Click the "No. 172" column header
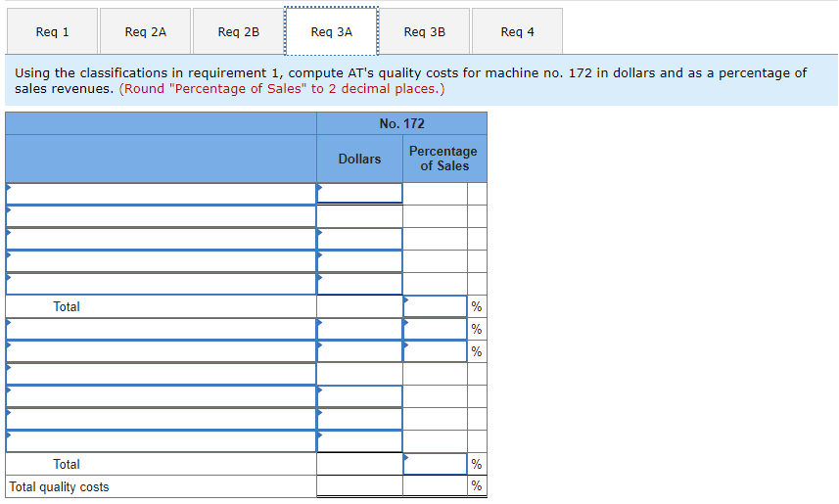The image size is (839, 504). (401, 123)
